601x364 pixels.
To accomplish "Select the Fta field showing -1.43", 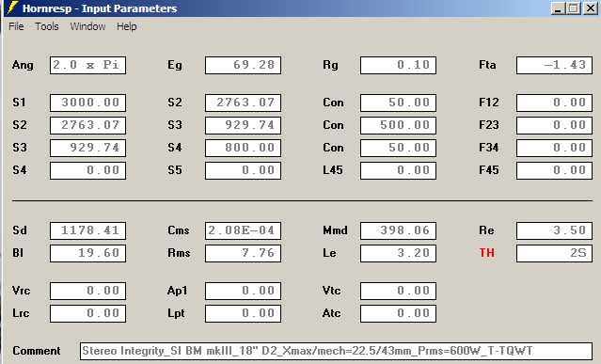I will click(554, 65).
